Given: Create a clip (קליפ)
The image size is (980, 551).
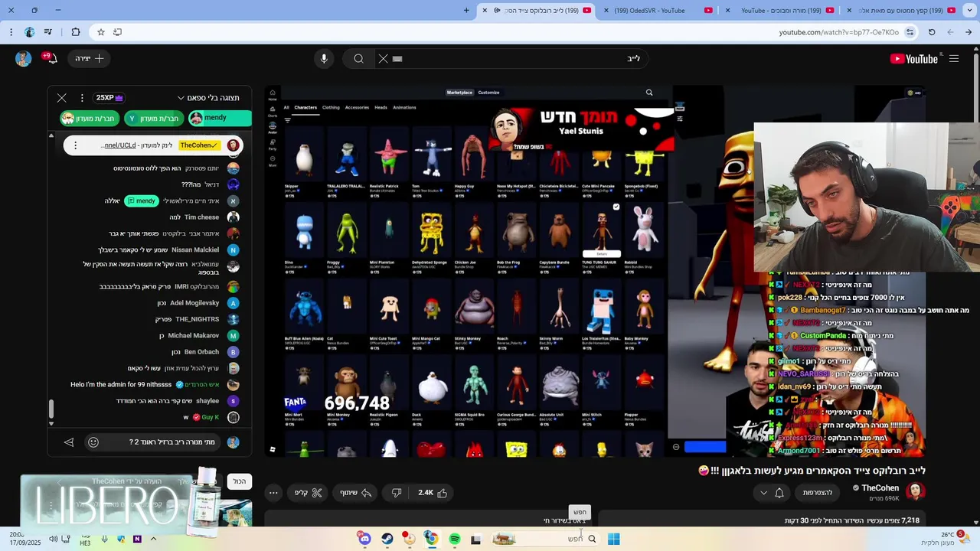Looking at the screenshot, I should tap(309, 493).
